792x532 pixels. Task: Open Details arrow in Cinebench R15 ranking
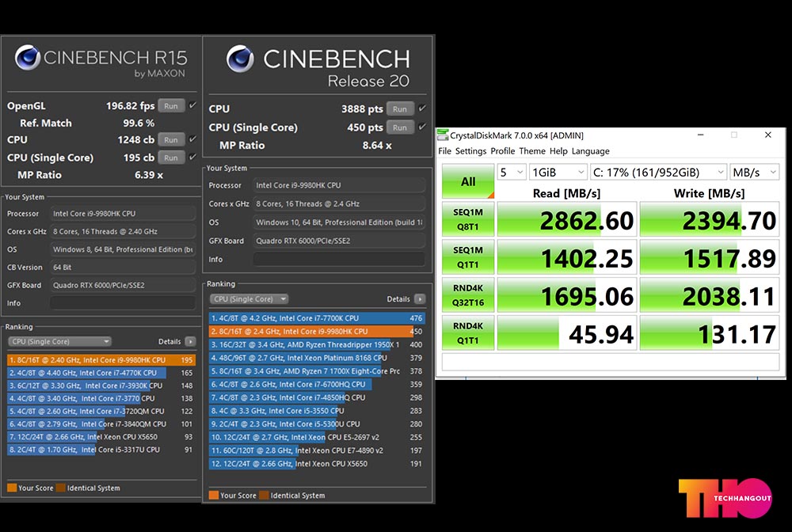pos(190,342)
